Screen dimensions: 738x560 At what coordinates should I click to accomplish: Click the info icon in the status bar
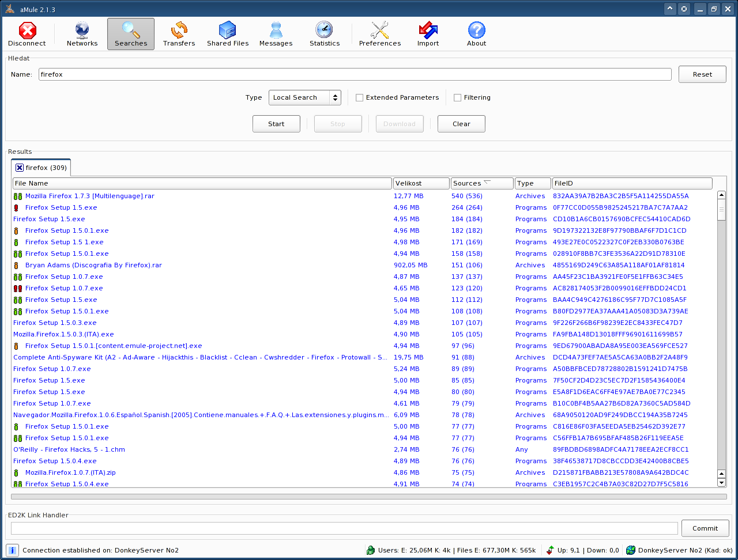click(12, 550)
